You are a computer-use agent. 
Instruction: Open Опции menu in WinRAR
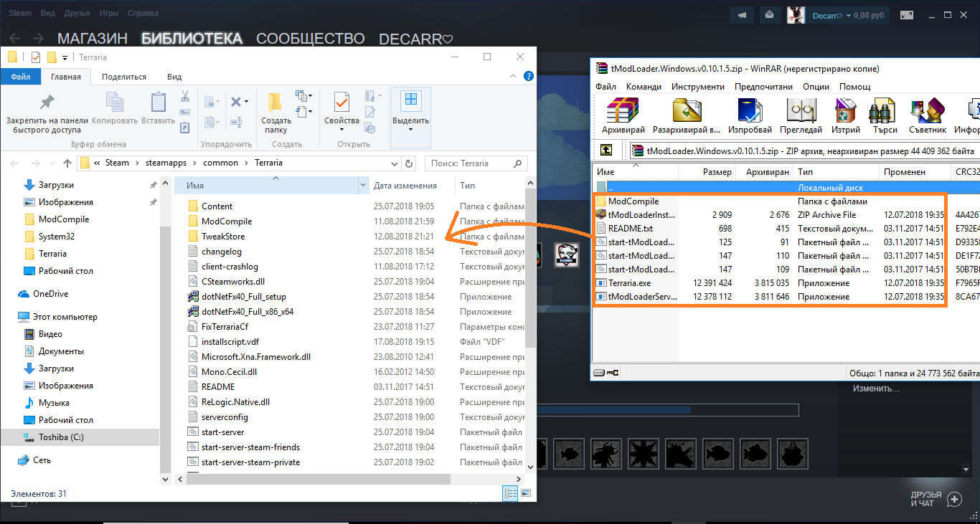[816, 87]
